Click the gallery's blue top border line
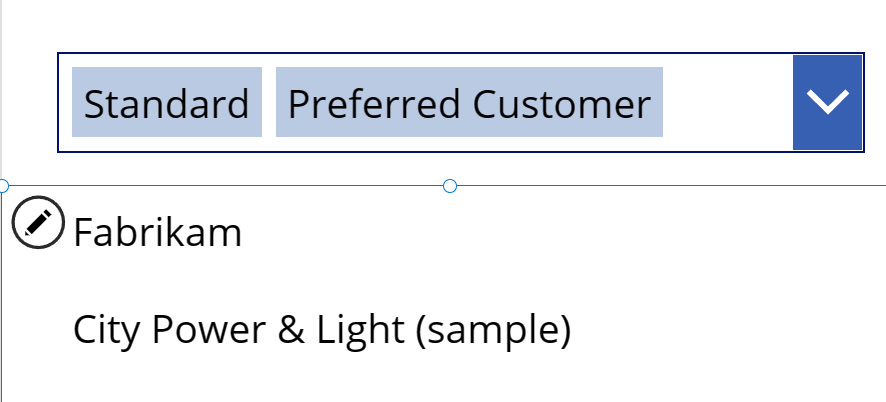Viewport: 886px width, 402px height. click(x=667, y=185)
